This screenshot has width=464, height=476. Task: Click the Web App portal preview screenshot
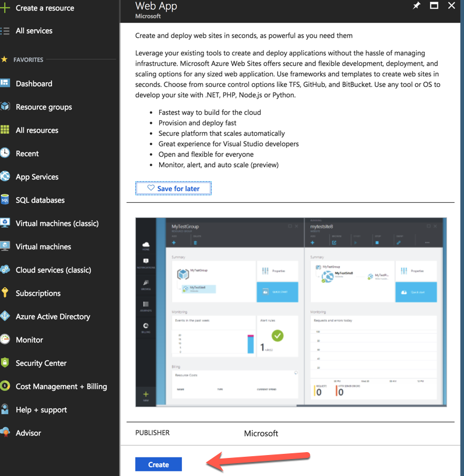(291, 312)
